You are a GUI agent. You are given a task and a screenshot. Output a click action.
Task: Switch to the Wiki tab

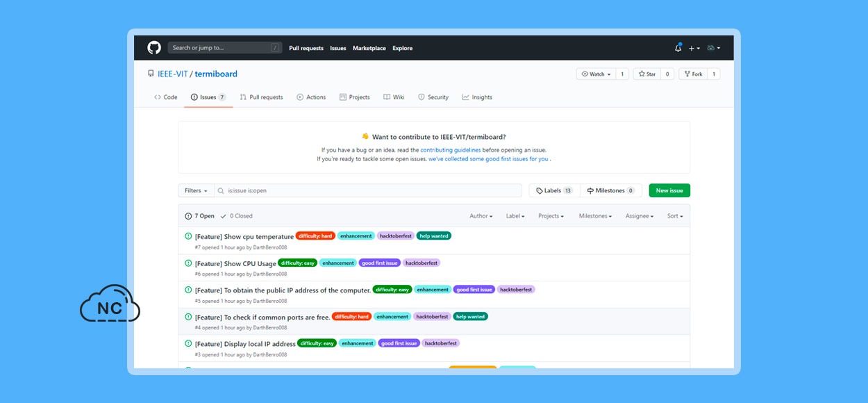click(x=394, y=97)
